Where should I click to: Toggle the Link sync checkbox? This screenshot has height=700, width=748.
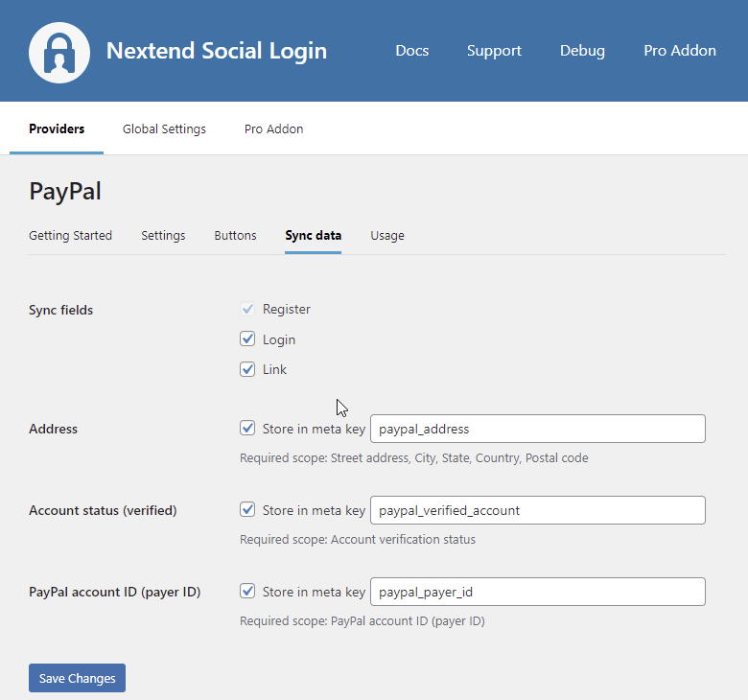click(x=247, y=369)
